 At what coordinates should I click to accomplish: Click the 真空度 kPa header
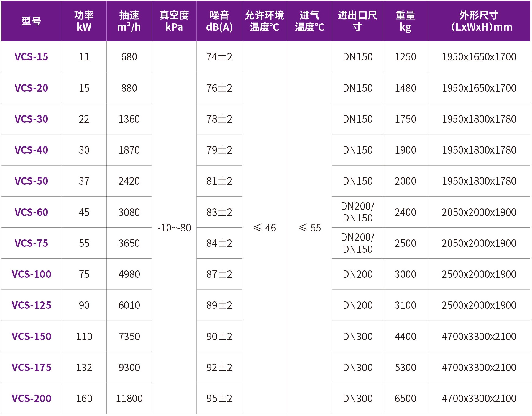174,21
